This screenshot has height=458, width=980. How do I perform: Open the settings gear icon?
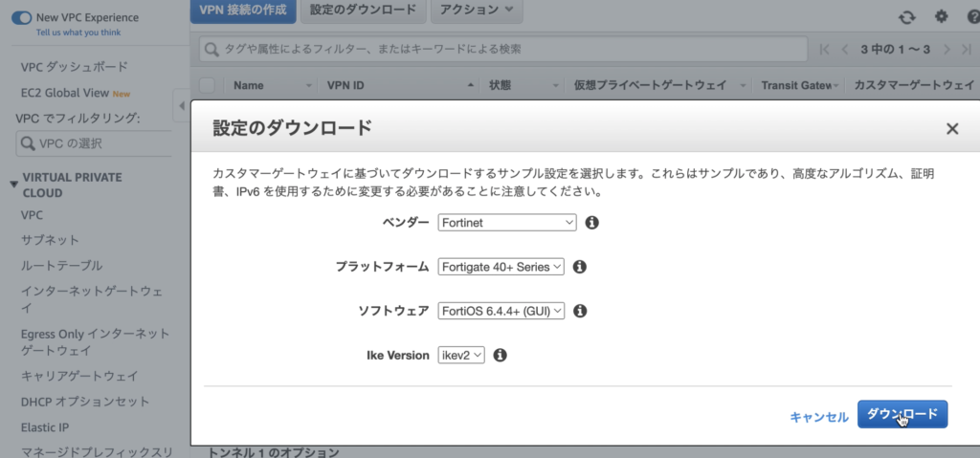tap(942, 16)
